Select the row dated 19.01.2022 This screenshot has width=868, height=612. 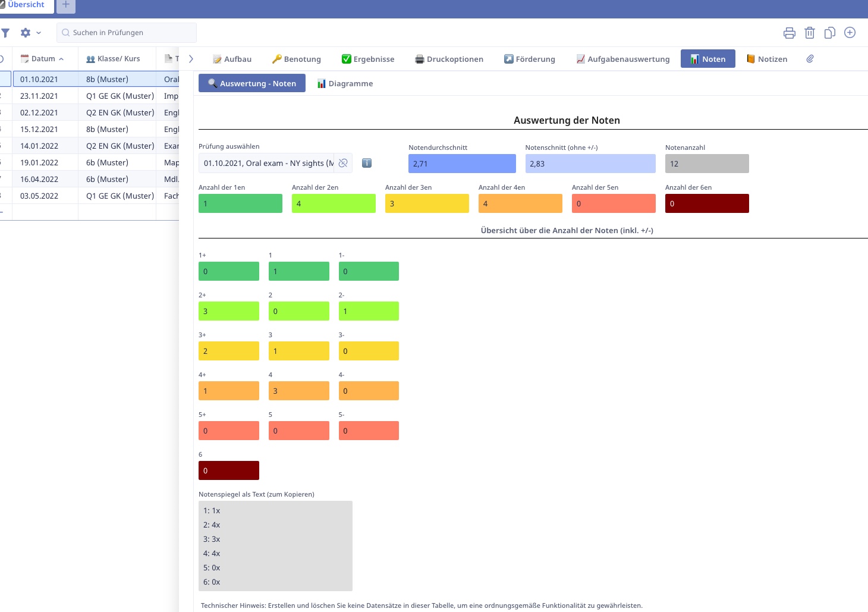point(89,162)
